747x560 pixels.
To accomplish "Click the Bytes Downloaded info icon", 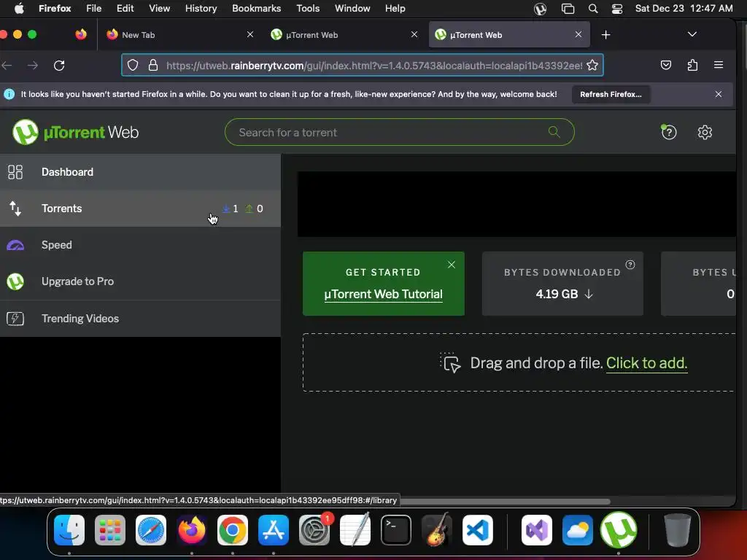I will (x=630, y=265).
